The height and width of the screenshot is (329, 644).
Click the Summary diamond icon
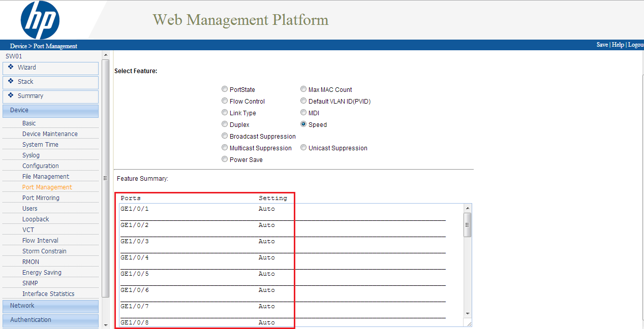click(x=11, y=95)
